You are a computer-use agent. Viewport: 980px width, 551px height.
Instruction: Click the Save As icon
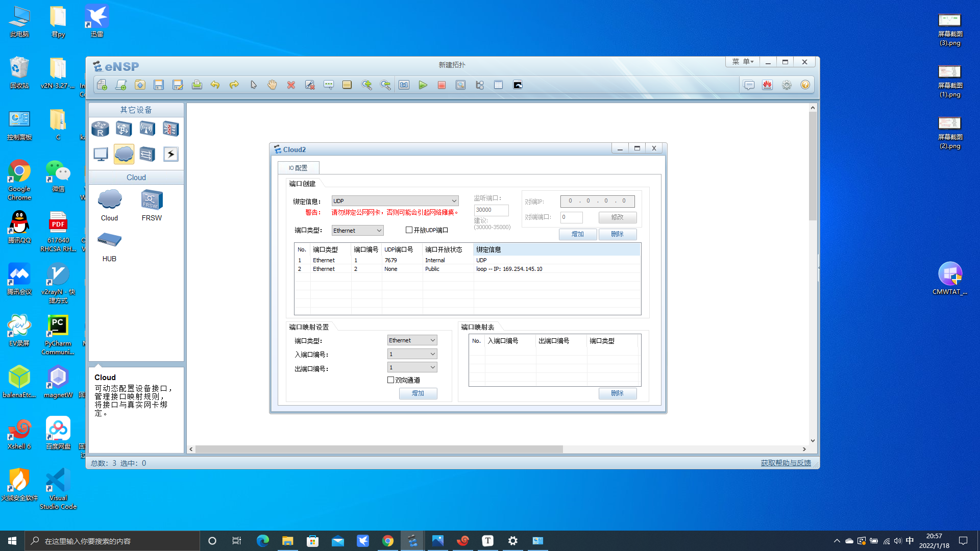(x=178, y=85)
